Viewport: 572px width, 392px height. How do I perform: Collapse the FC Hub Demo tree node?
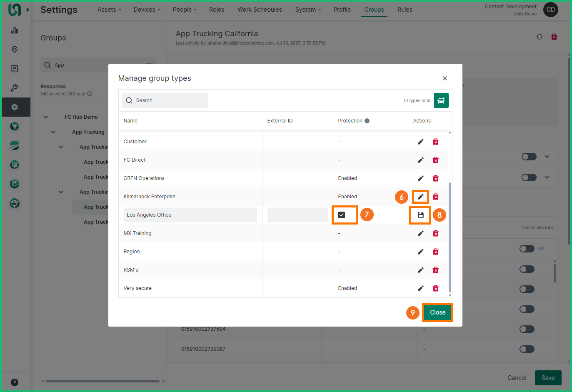pos(46,117)
